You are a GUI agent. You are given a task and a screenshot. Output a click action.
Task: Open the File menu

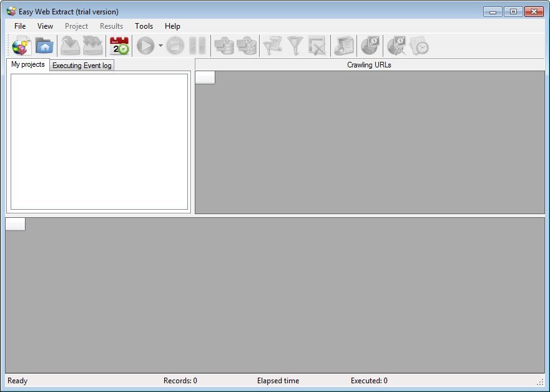pyautogui.click(x=19, y=26)
